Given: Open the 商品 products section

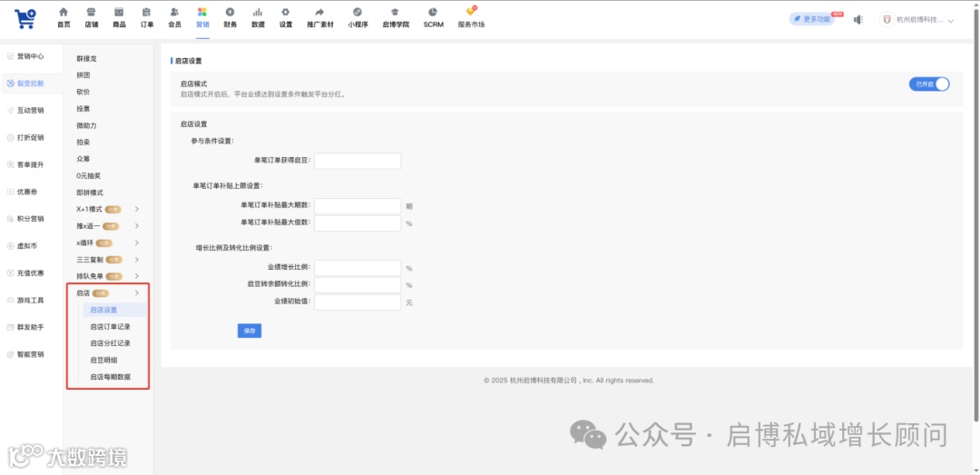Looking at the screenshot, I should tap(119, 18).
